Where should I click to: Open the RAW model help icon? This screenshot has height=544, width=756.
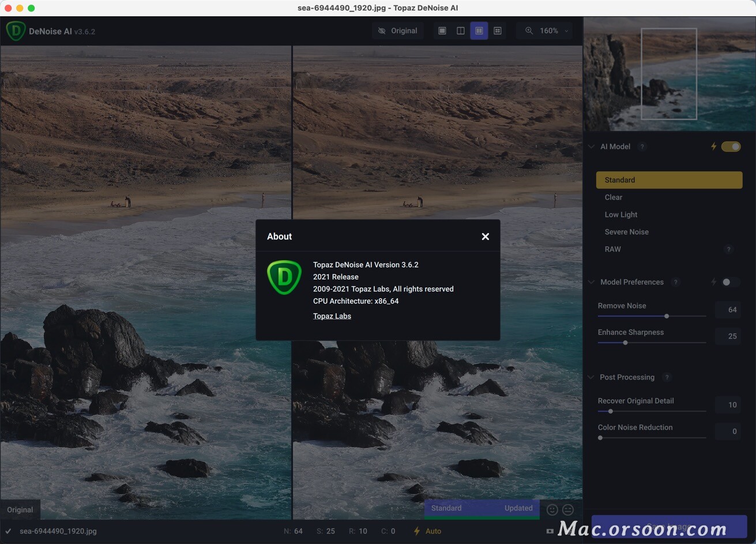coord(729,249)
